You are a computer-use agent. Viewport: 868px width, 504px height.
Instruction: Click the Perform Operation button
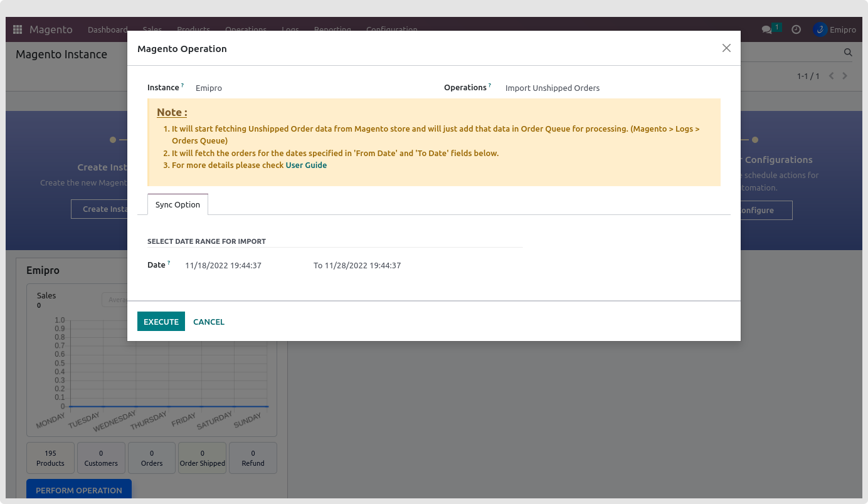(79, 490)
